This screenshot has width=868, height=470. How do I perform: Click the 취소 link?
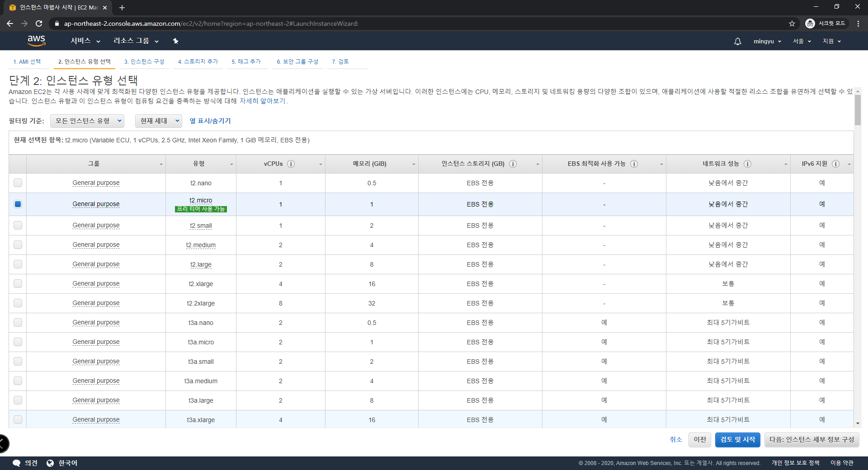point(676,440)
